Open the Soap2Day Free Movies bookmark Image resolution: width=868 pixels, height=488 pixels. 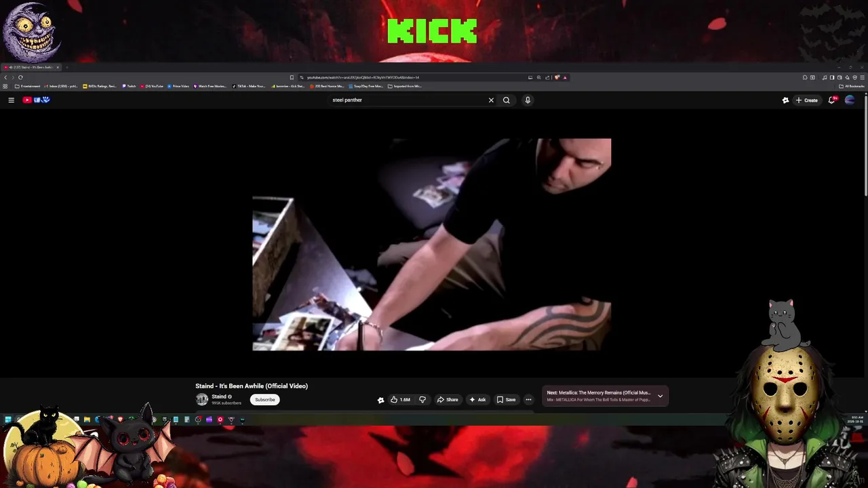(366, 86)
